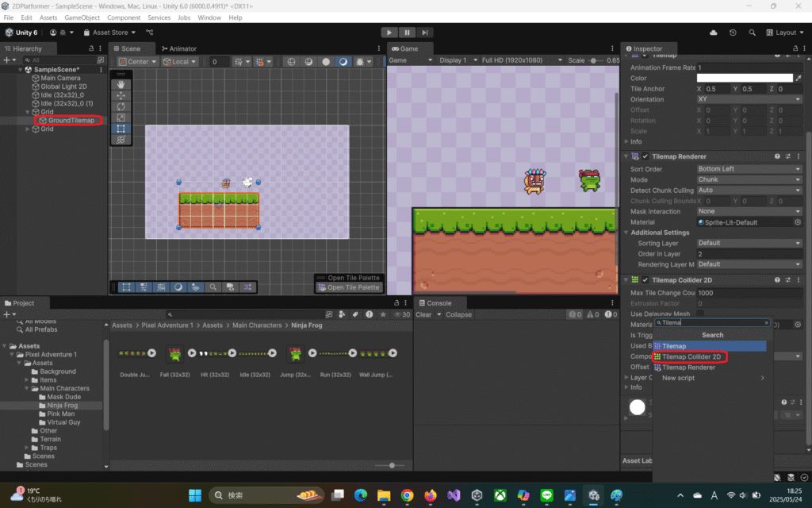Open Google Chrome from taskbar
812x508 pixels.
pos(407,495)
